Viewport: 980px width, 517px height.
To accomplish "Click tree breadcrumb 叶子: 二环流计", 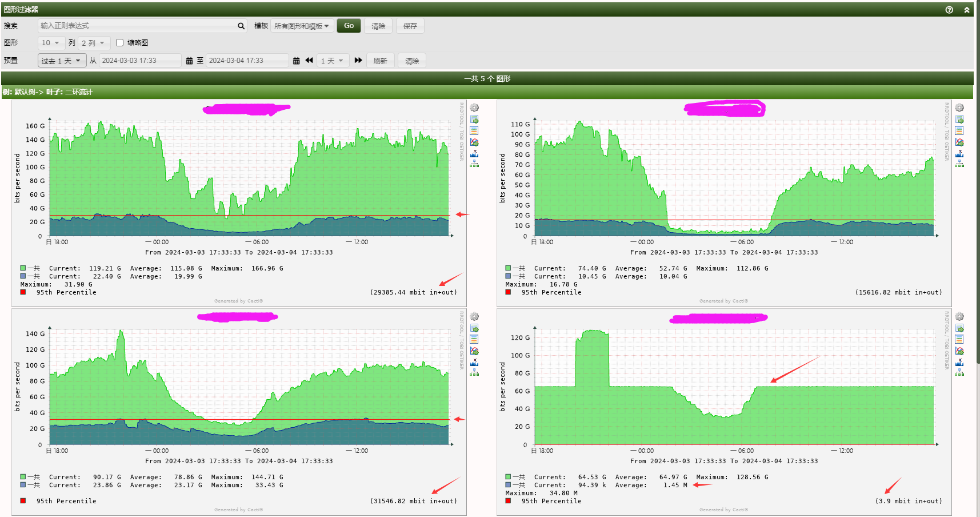I will [x=70, y=92].
